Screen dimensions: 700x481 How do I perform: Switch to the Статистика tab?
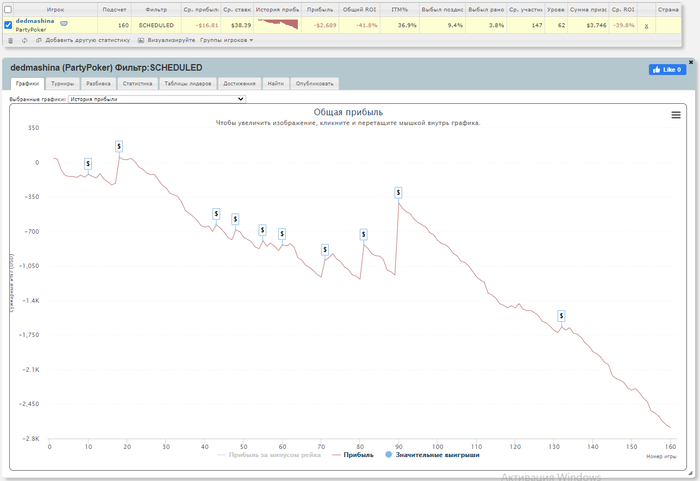(x=138, y=84)
